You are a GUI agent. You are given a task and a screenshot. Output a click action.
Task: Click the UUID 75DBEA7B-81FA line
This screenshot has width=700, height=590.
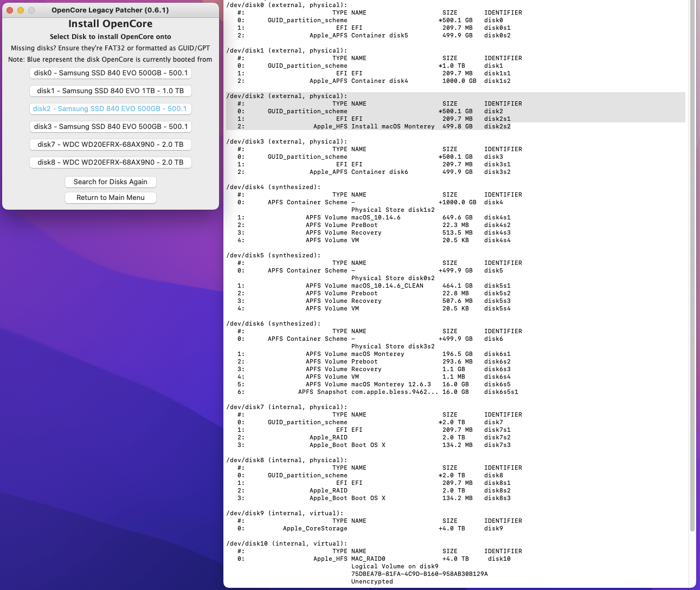[x=420, y=574]
